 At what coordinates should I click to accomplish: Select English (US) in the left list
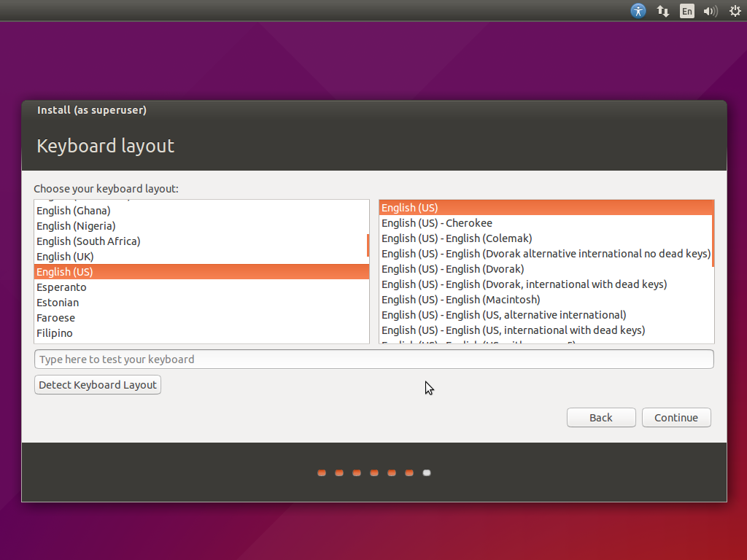click(201, 271)
